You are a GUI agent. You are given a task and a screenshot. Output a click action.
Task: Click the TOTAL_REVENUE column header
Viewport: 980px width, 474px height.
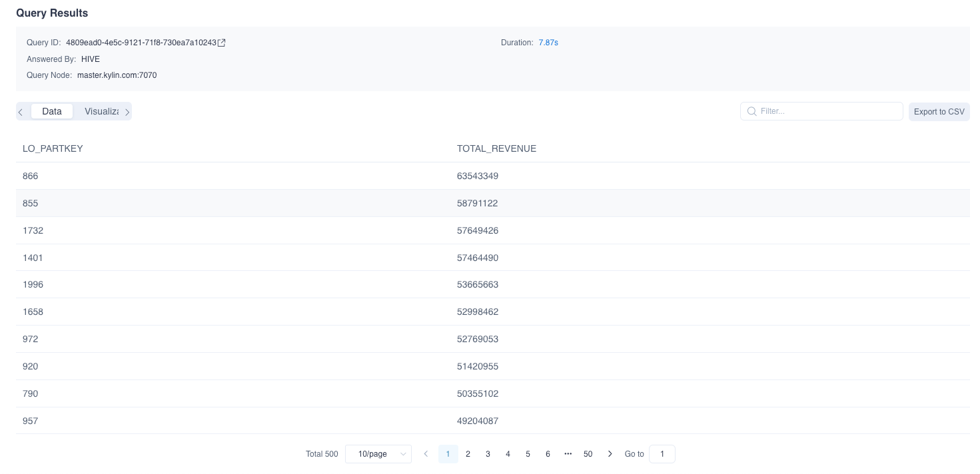tap(496, 148)
